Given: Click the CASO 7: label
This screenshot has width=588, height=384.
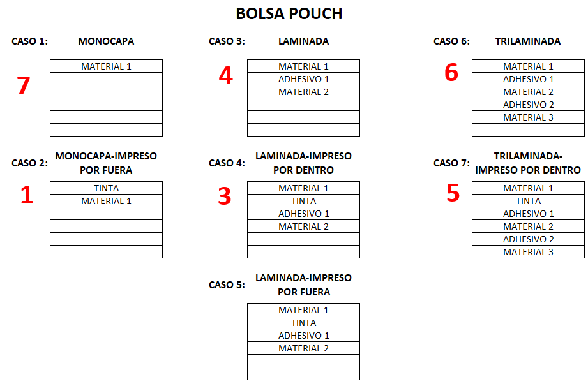Looking at the screenshot, I should (x=451, y=163).
